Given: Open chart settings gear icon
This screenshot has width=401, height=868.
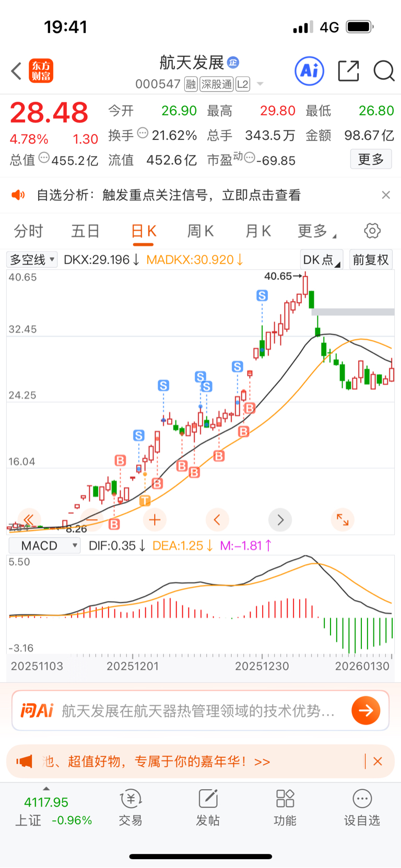Looking at the screenshot, I should (x=372, y=231).
